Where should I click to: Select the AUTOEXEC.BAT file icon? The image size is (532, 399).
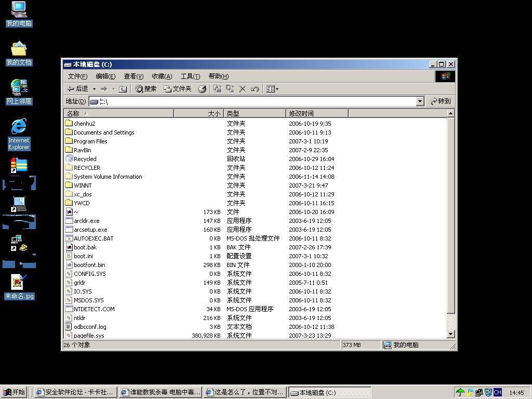(69, 238)
